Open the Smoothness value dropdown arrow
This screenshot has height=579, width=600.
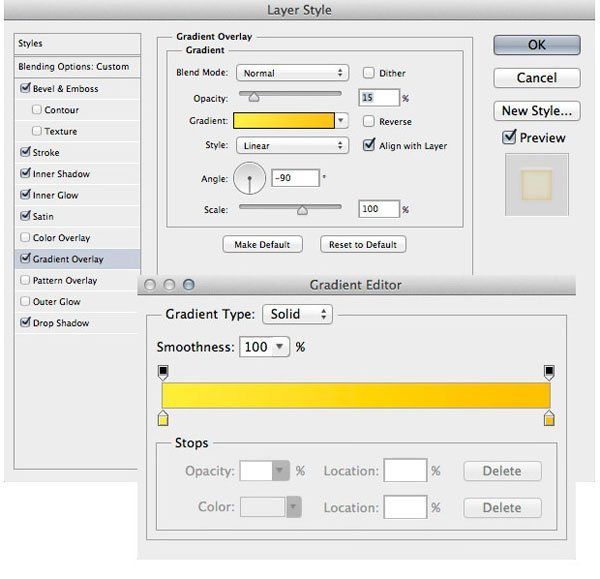(280, 347)
